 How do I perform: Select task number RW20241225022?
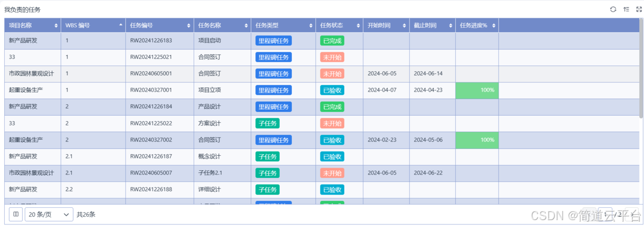(x=151, y=123)
